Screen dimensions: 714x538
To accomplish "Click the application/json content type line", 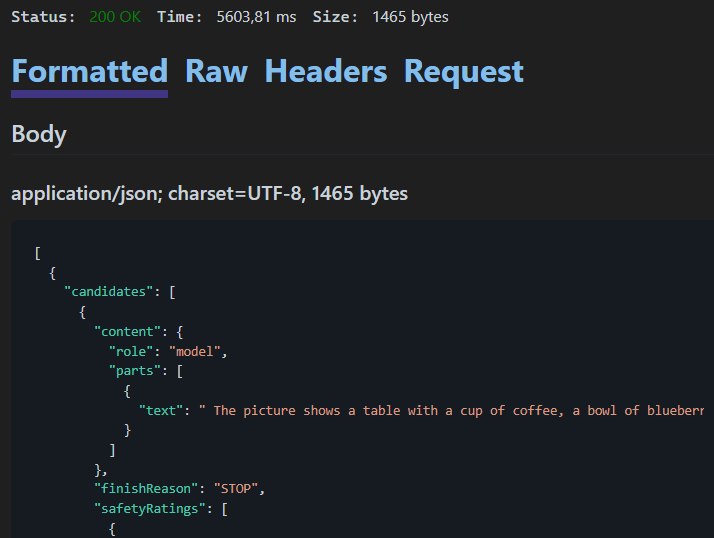I will pos(209,194).
